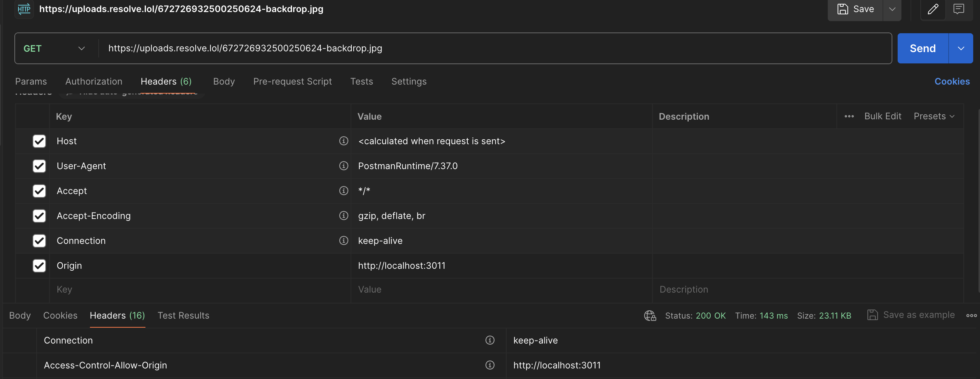Click the pencil edit icon
This screenshot has width=980, height=379.
coord(933,9)
